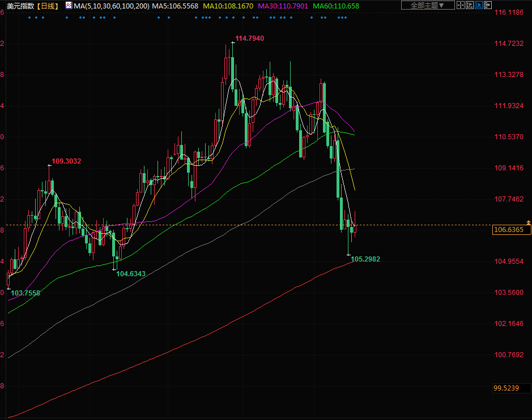
Task: Toggle the highlighted blue play-to-edge icon
Action: point(479,5)
